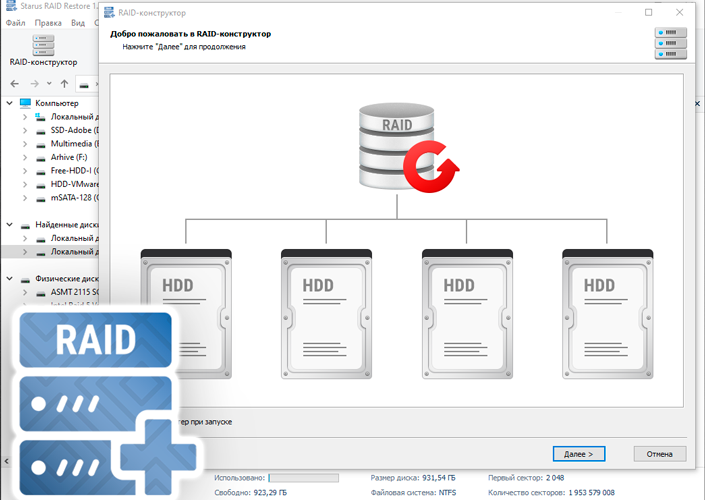This screenshot has height=500, width=705.
Task: Select the HDD-VMware drive
Action: click(x=75, y=184)
